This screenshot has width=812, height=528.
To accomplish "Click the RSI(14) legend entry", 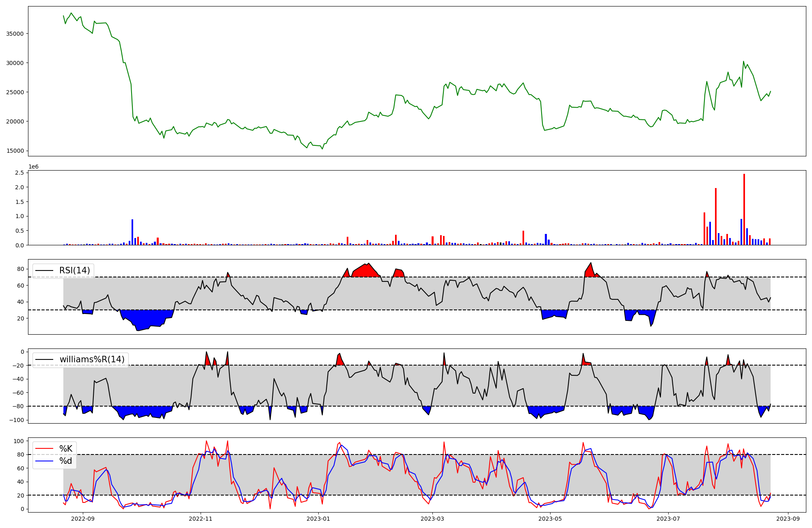I will [74, 270].
